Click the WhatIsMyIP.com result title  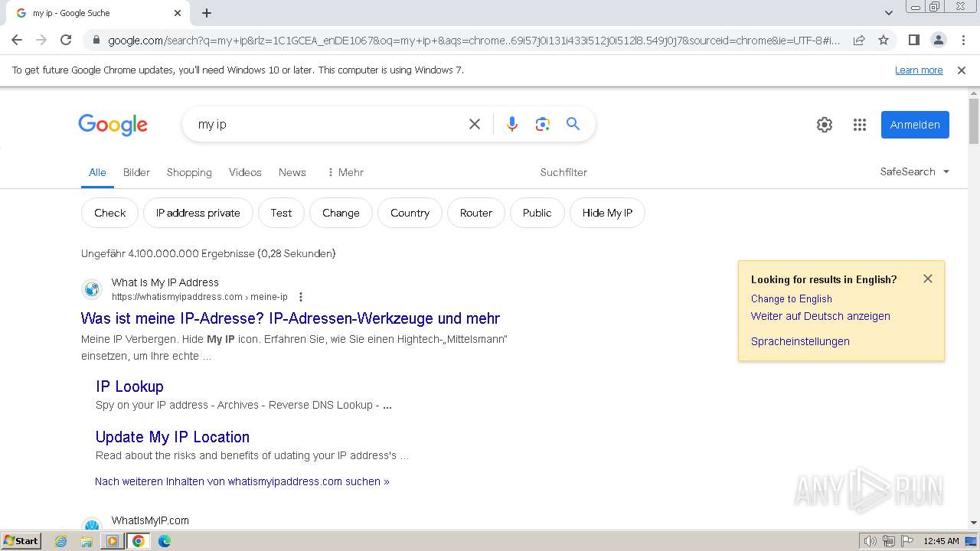pos(150,520)
